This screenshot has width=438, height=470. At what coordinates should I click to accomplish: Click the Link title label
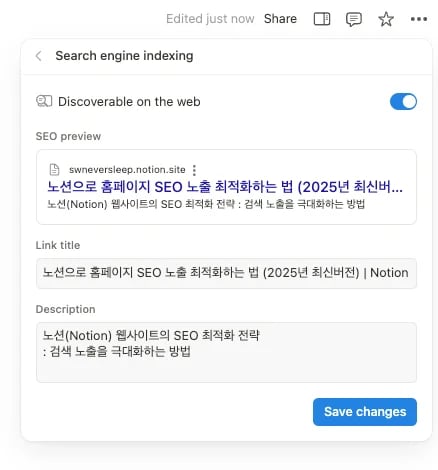click(58, 245)
